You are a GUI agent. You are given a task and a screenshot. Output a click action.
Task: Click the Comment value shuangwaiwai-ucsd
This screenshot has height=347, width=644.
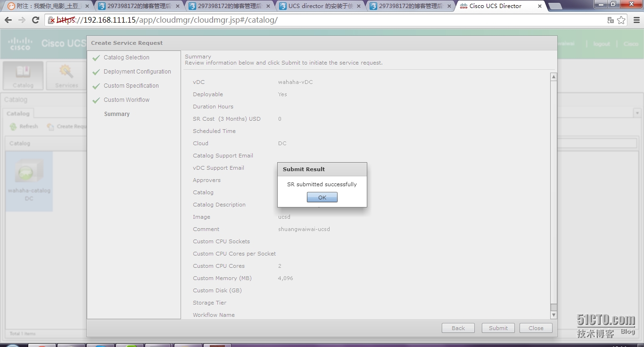pos(304,229)
